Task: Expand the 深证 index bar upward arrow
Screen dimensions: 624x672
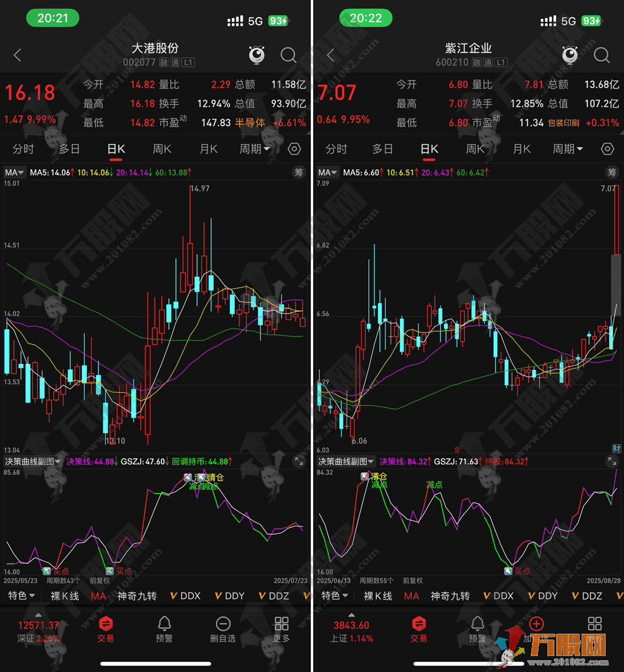Action: pos(38,615)
